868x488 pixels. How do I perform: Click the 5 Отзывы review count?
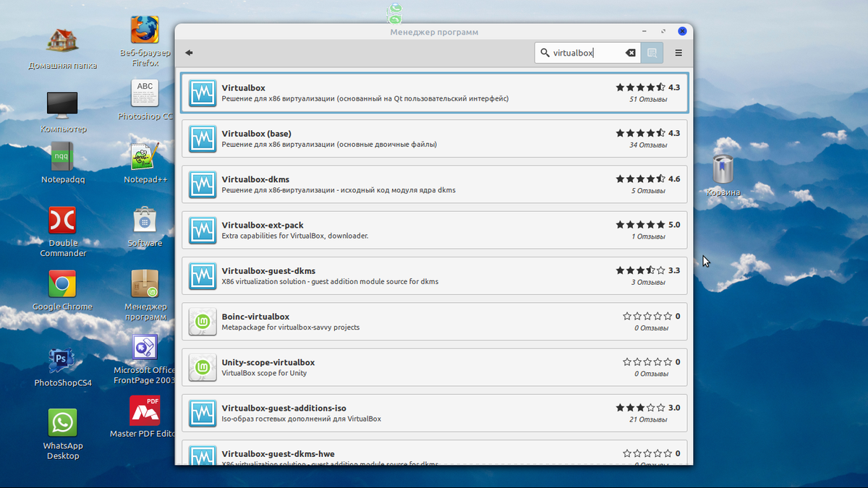click(648, 191)
